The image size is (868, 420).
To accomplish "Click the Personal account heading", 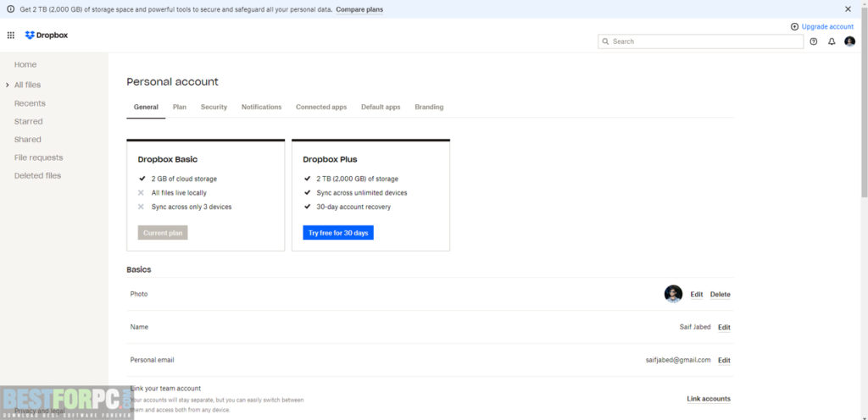I will 173,82.
